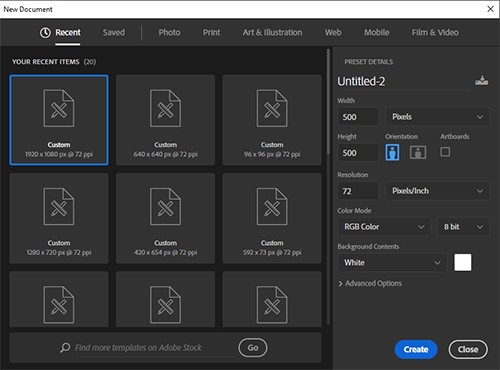Open the Pixels/Inch resolution units dropdown
Screen dimensions: 500x370
437,191
